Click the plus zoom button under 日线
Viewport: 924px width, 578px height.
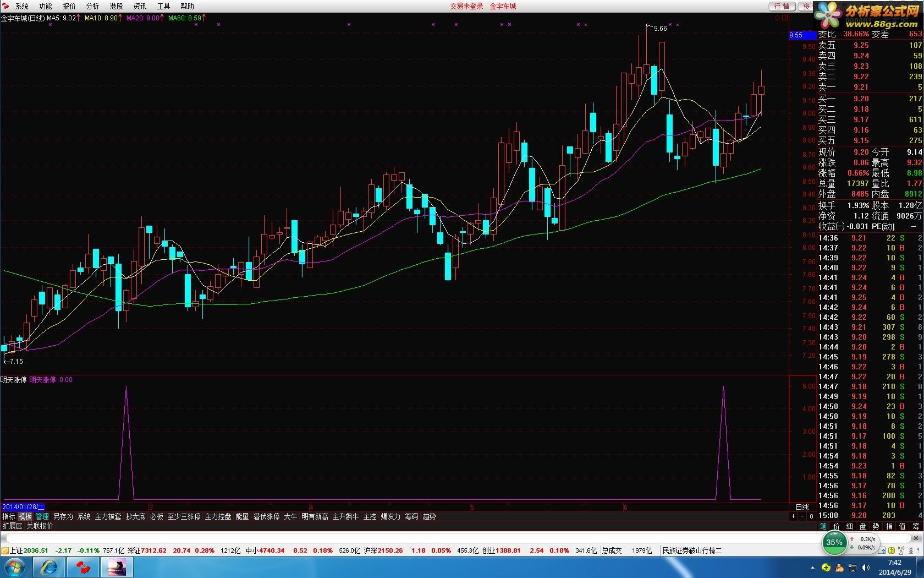(794, 516)
